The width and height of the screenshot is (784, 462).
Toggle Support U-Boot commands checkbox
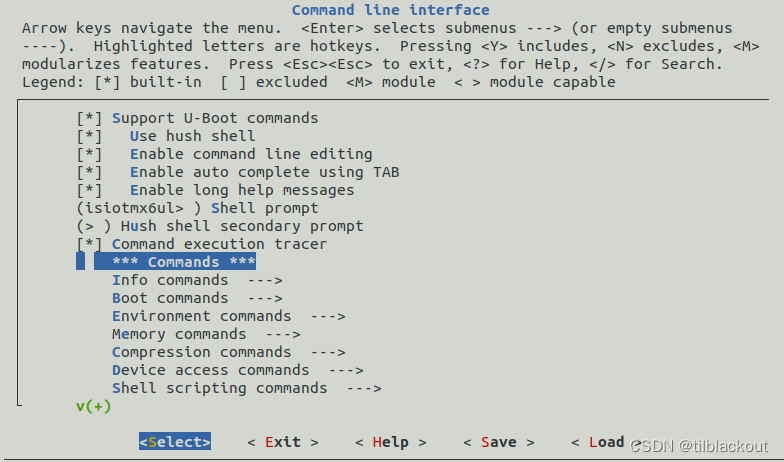pos(90,118)
